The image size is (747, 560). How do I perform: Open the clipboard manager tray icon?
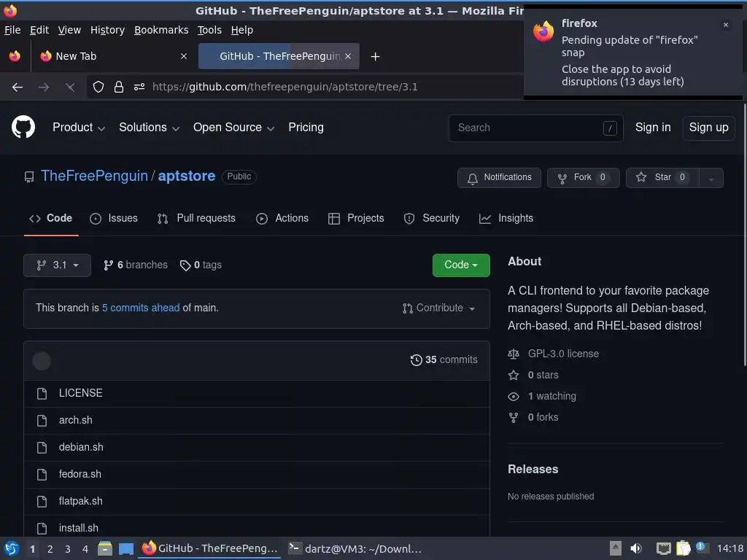tap(683, 548)
